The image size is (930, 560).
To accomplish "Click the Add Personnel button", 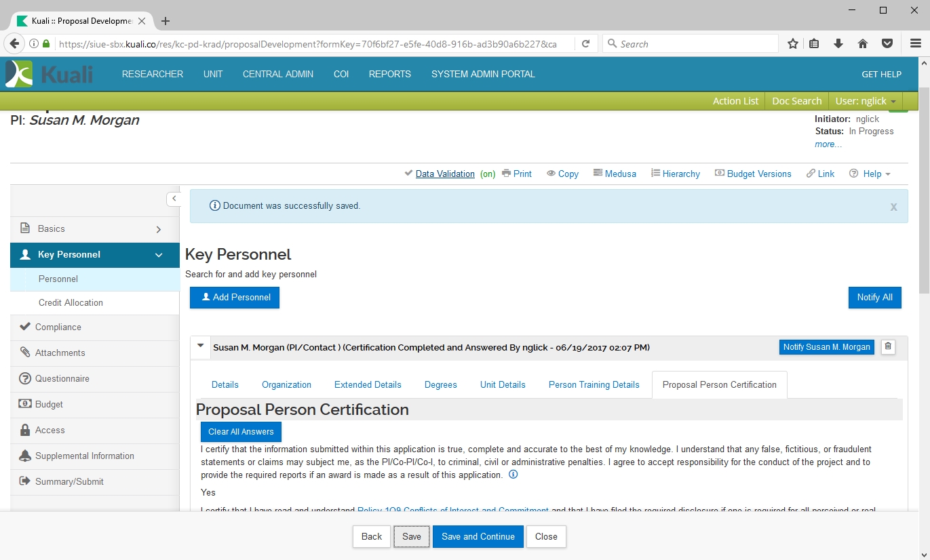I will 235,297.
